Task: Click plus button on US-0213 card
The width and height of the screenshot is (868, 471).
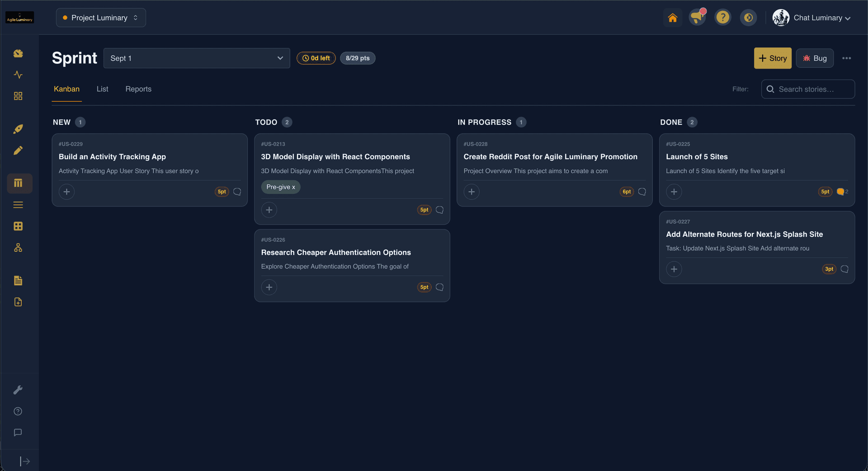Action: [x=269, y=210]
